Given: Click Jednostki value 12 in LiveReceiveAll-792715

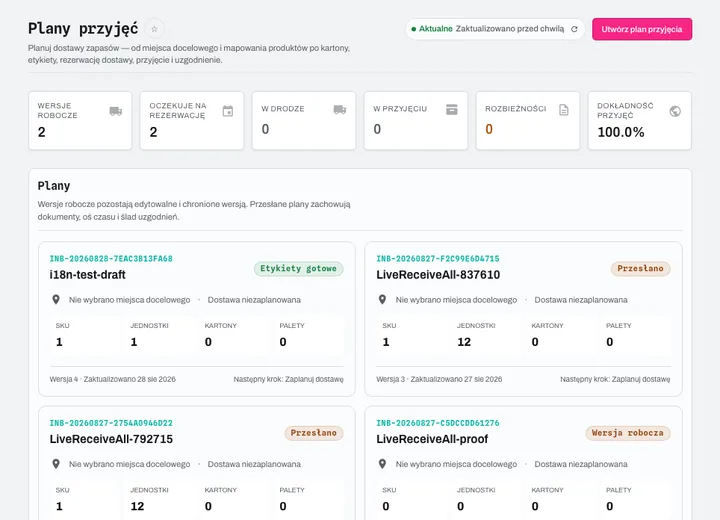Looking at the screenshot, I should pyautogui.click(x=137, y=507).
